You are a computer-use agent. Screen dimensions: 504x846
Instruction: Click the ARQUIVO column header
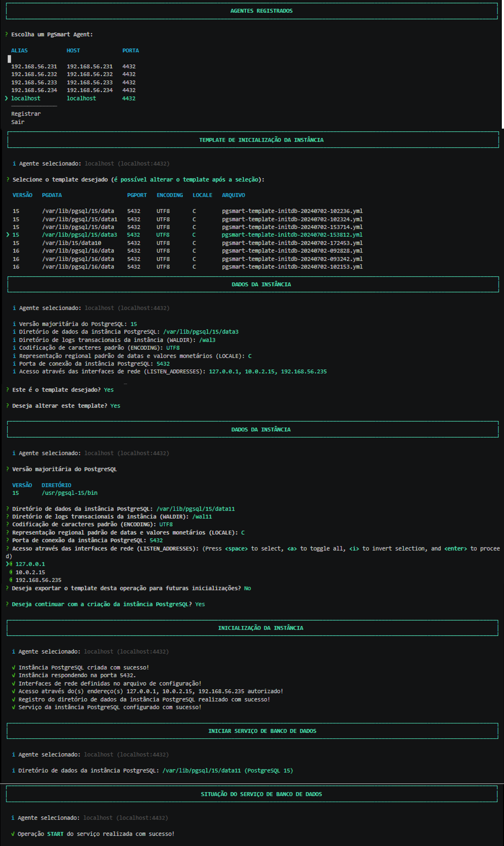233,195
